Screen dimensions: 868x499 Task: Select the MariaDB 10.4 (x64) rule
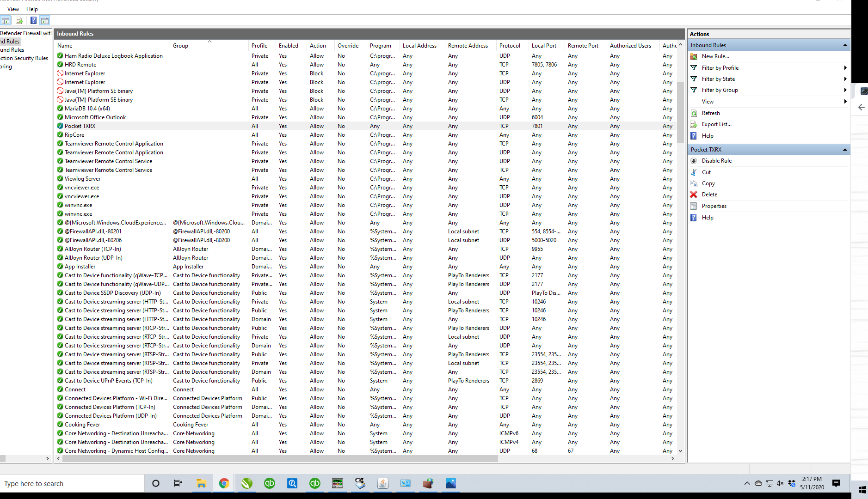pos(87,109)
